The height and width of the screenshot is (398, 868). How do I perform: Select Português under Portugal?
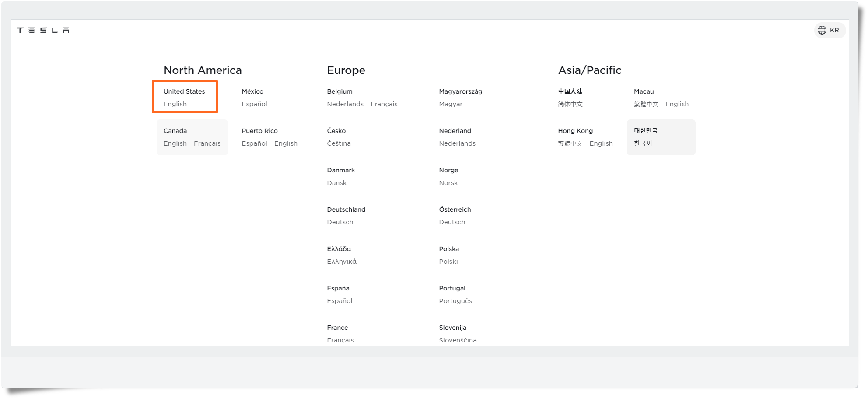coord(455,301)
